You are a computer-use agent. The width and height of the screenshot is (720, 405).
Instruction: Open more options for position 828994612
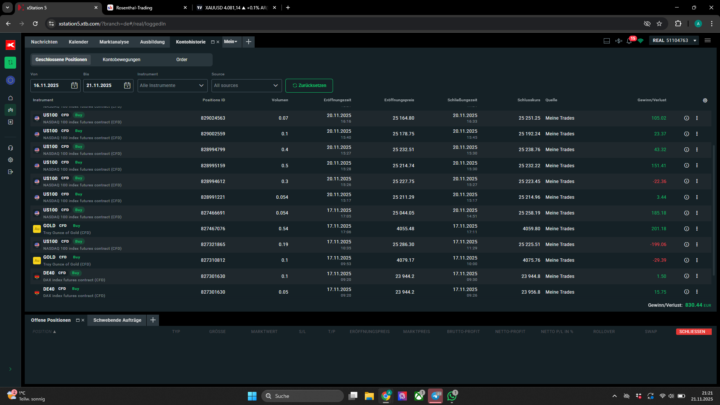pyautogui.click(x=697, y=181)
